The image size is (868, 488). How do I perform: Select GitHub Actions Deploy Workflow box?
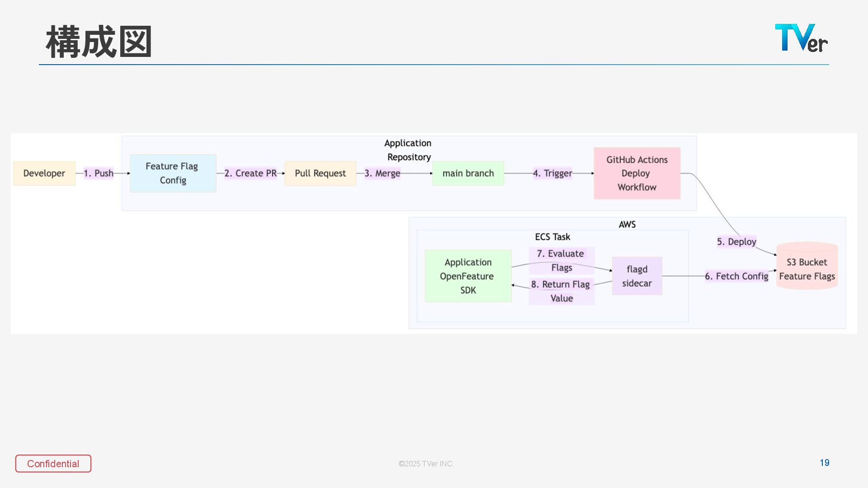point(637,174)
